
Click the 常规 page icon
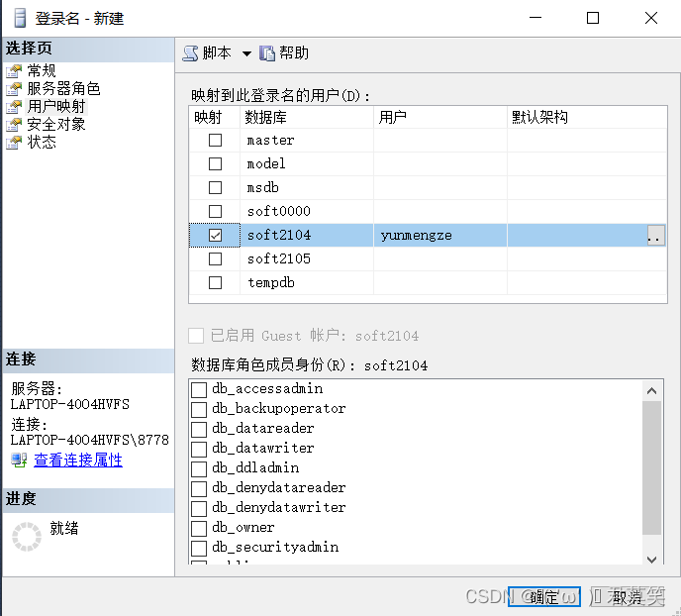click(x=14, y=71)
